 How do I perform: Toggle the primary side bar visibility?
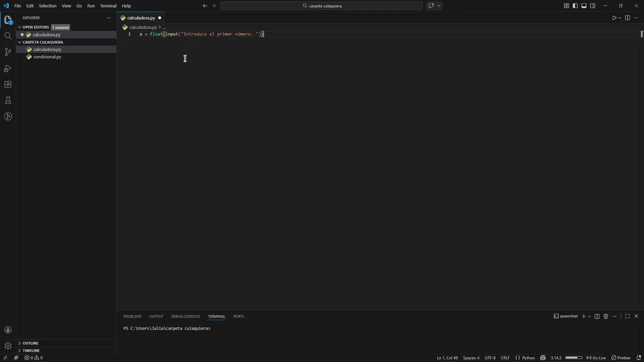click(575, 6)
